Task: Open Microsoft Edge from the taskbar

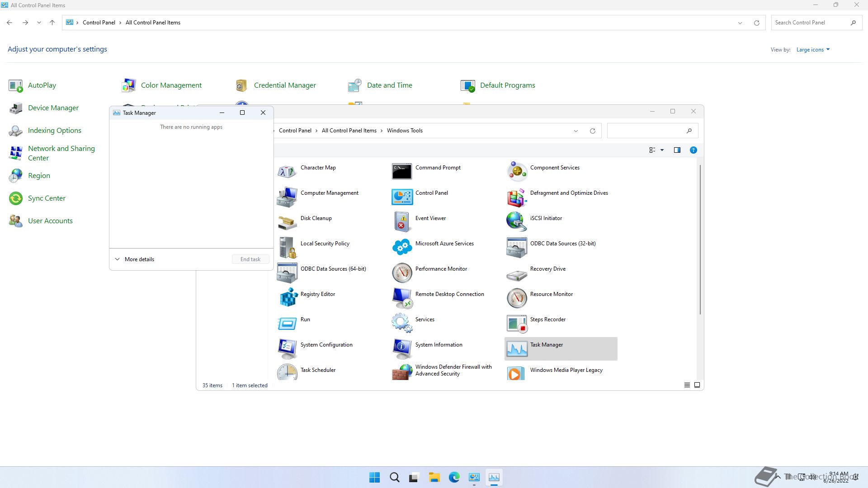Action: [454, 478]
